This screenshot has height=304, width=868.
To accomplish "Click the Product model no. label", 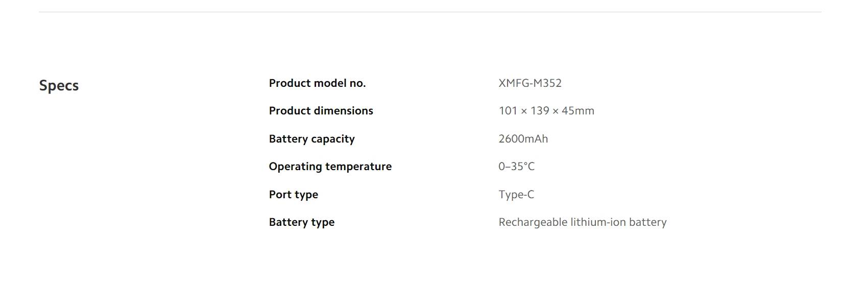I will (x=317, y=83).
